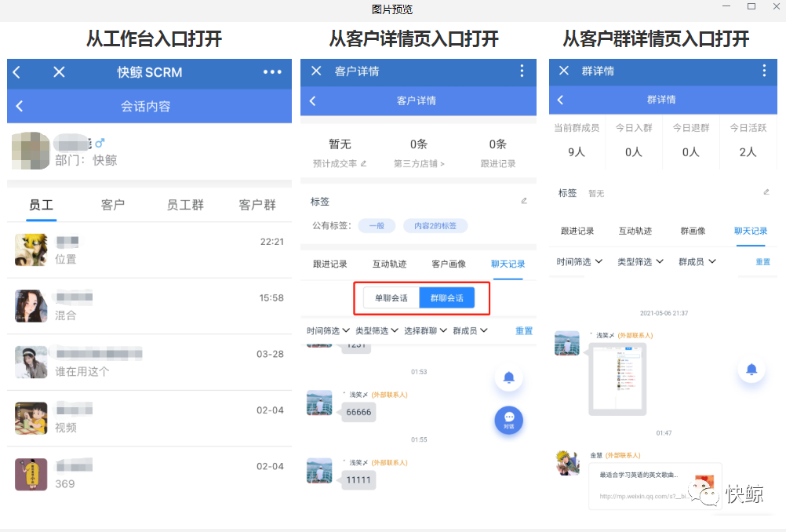Click back arrow in 会话内容 bar
The height and width of the screenshot is (532, 786).
pyautogui.click(x=20, y=106)
